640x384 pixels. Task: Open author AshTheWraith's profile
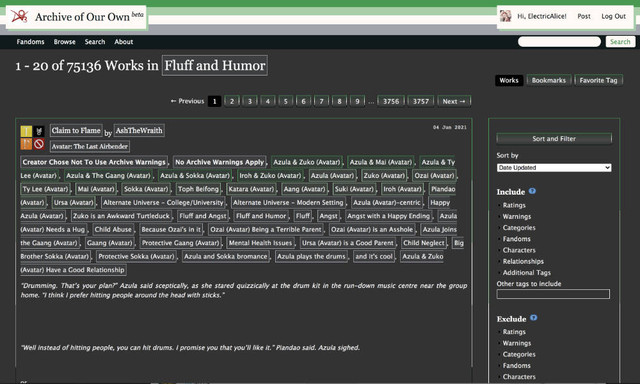click(139, 131)
